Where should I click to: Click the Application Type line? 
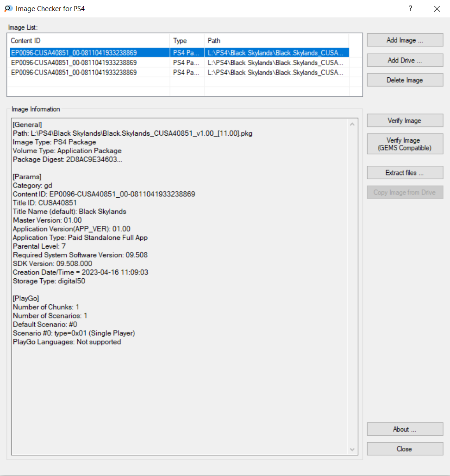pyautogui.click(x=80, y=238)
